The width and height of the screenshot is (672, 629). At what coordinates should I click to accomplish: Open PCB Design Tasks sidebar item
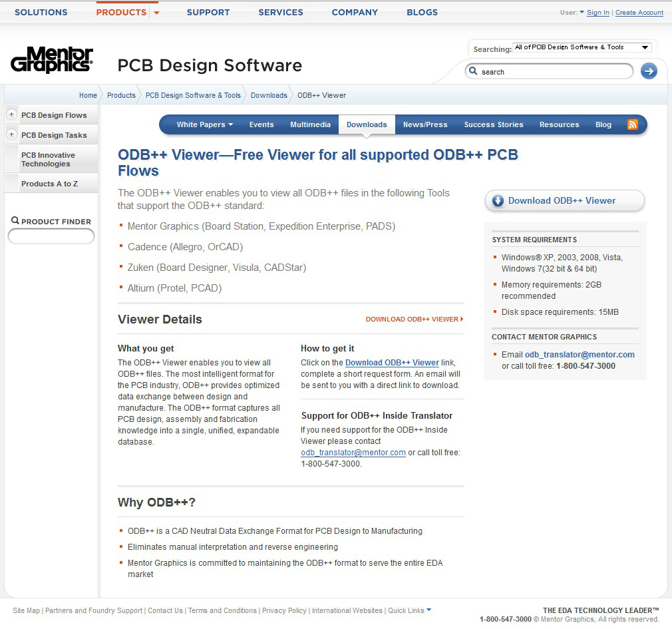click(54, 135)
